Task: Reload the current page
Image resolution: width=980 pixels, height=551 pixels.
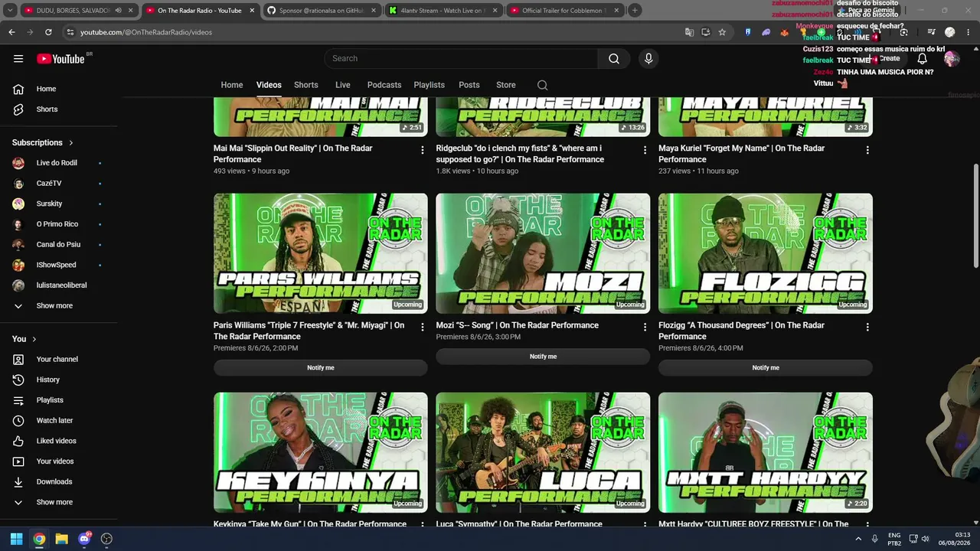Action: coord(48,32)
